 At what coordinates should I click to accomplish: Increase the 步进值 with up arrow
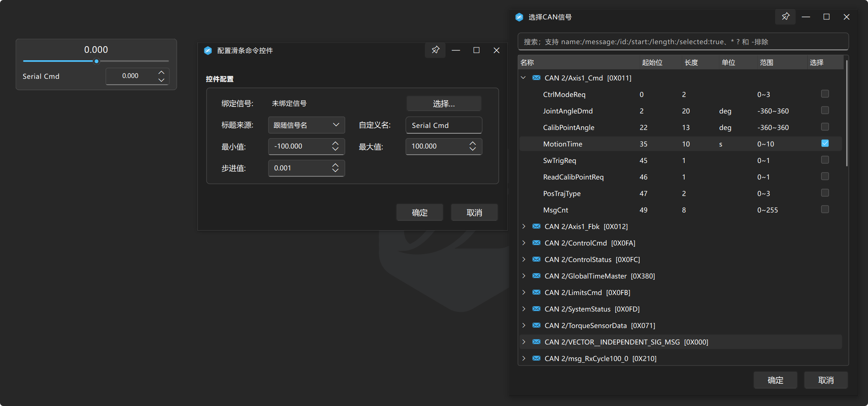(335, 165)
